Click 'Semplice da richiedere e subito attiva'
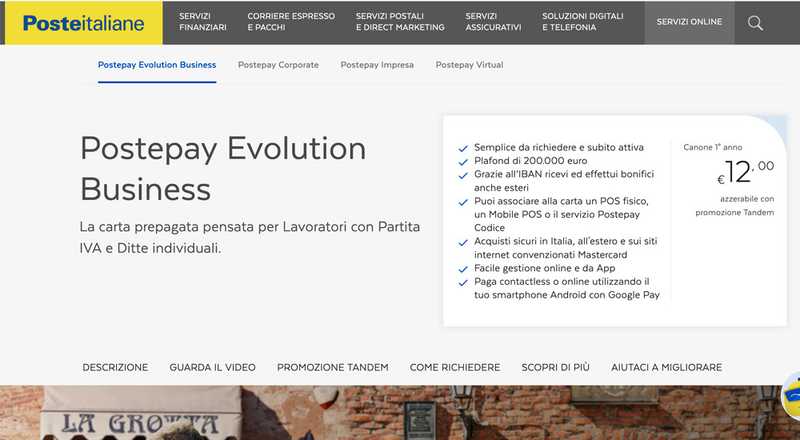This screenshot has height=440, width=800. (559, 147)
